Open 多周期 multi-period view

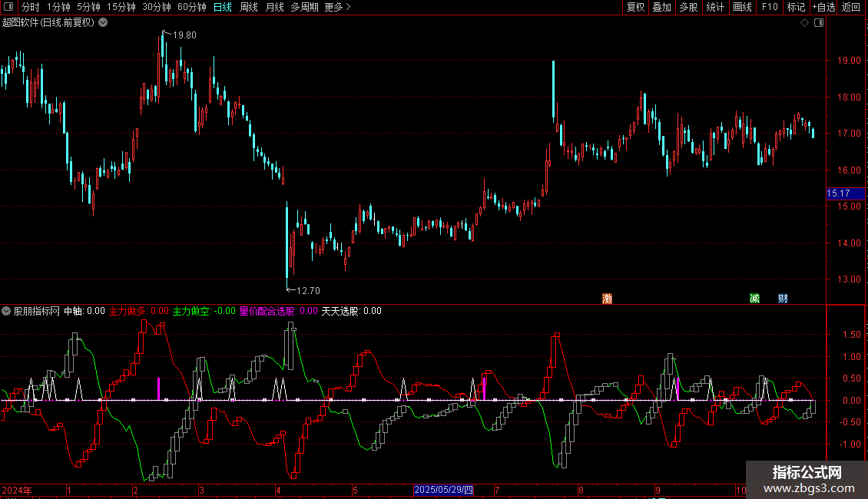pyautogui.click(x=304, y=7)
